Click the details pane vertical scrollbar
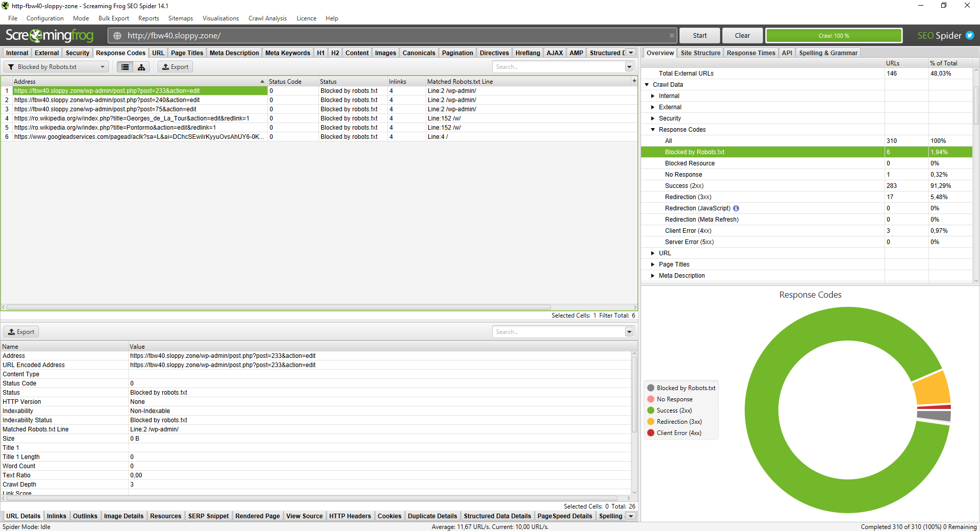Viewport: 980px width, 531px height. [x=634, y=394]
